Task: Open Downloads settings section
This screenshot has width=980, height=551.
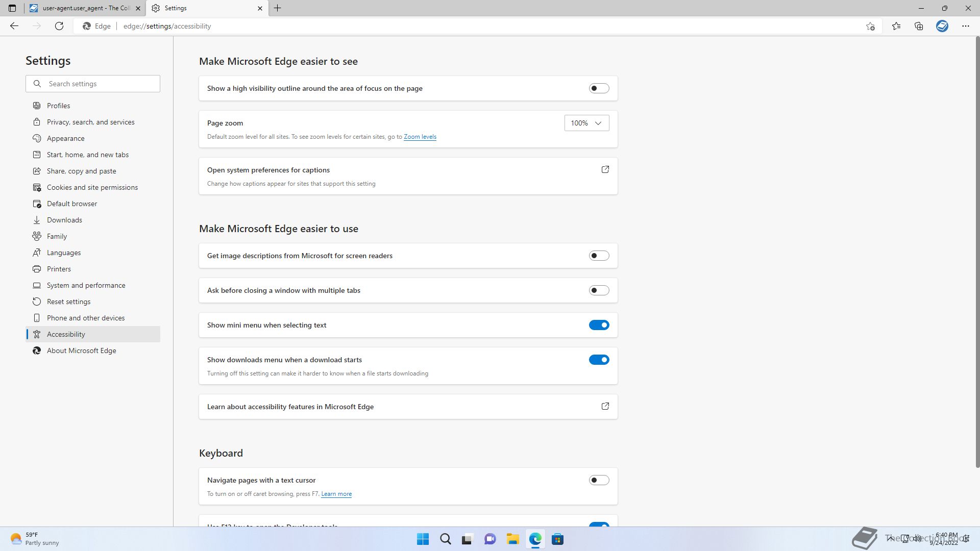Action: click(93, 220)
